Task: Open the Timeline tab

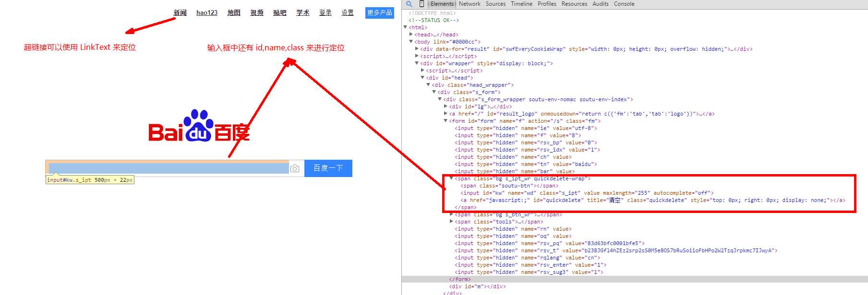Action: pyautogui.click(x=521, y=4)
